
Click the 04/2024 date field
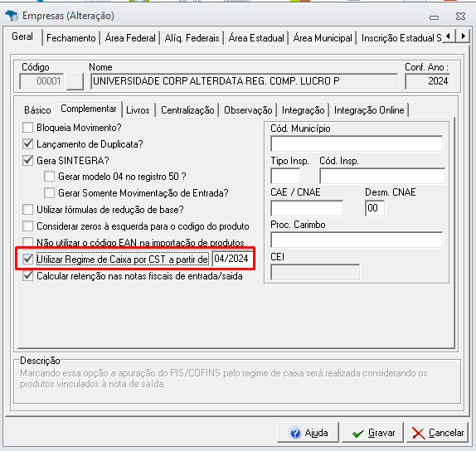click(232, 259)
